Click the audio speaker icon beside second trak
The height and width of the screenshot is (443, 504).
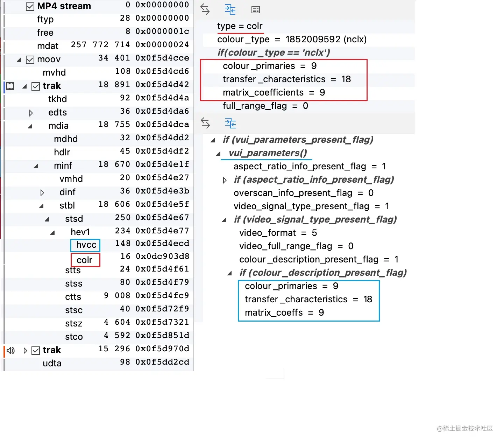point(10,350)
